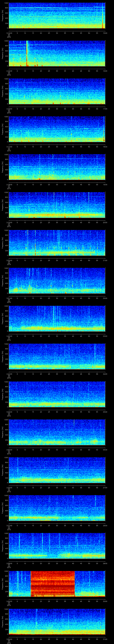The image size is (114, 644).
Task: Click the spectrogram starting at 3:27:00
Action: (57, 508)
